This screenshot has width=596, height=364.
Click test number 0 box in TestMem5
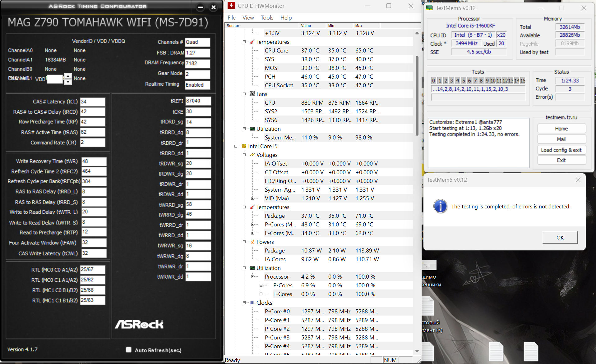[x=434, y=81]
